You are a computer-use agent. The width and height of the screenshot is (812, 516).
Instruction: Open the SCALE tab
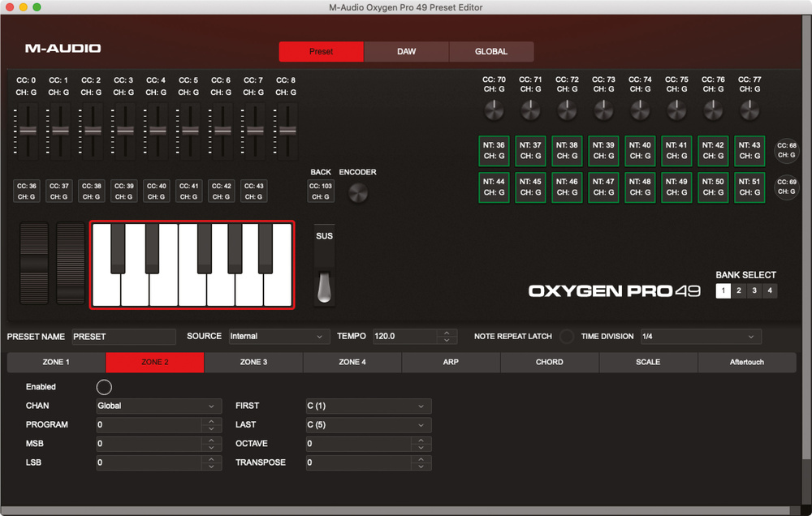648,363
